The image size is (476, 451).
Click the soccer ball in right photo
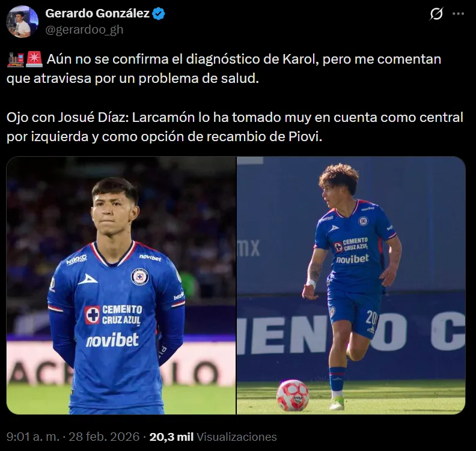[x=293, y=395]
